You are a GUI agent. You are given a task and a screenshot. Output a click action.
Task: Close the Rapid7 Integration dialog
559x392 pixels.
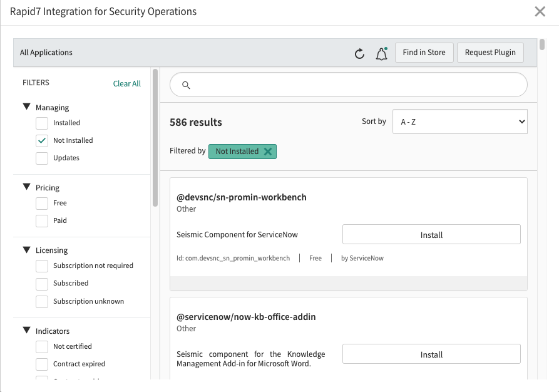(540, 11)
